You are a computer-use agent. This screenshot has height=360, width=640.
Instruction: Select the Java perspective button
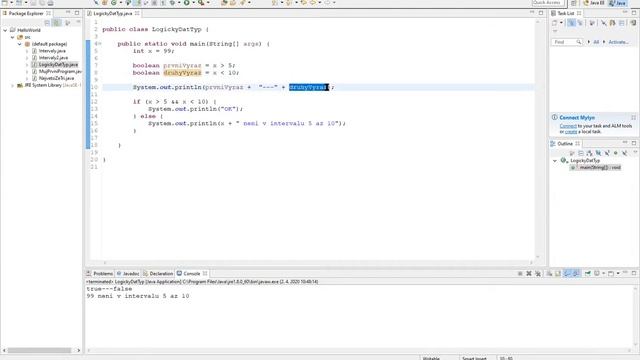point(618,3)
